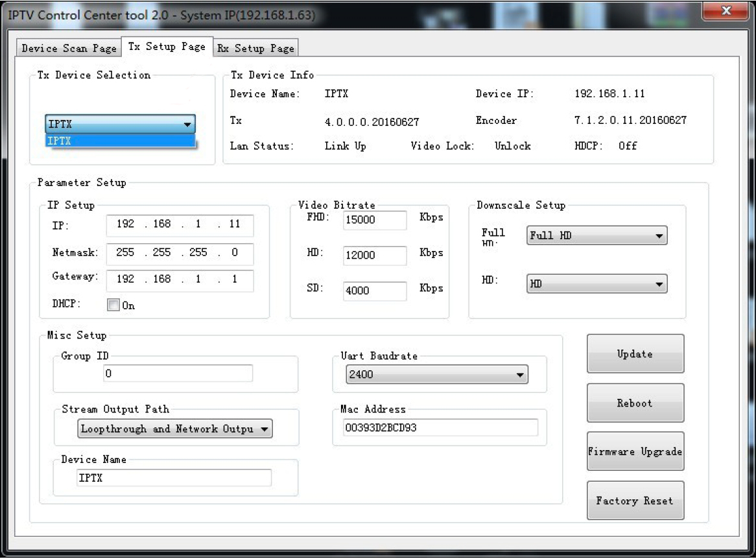Click the FHD bitrate input field
The image size is (756, 559).
374,220
